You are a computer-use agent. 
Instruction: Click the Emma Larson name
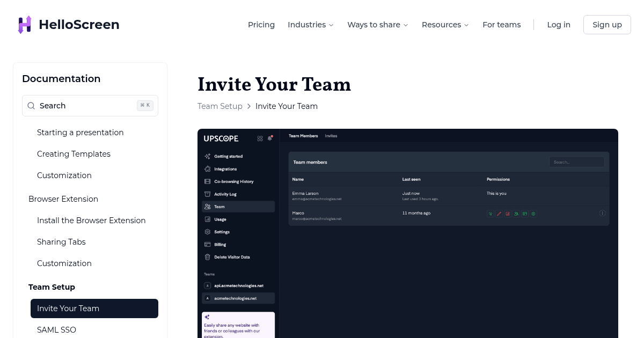click(305, 193)
